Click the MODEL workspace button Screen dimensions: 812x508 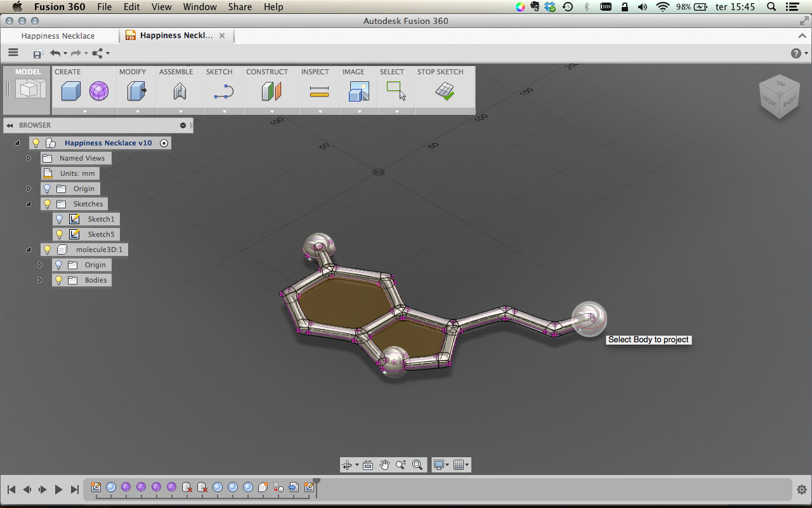pyautogui.click(x=28, y=89)
